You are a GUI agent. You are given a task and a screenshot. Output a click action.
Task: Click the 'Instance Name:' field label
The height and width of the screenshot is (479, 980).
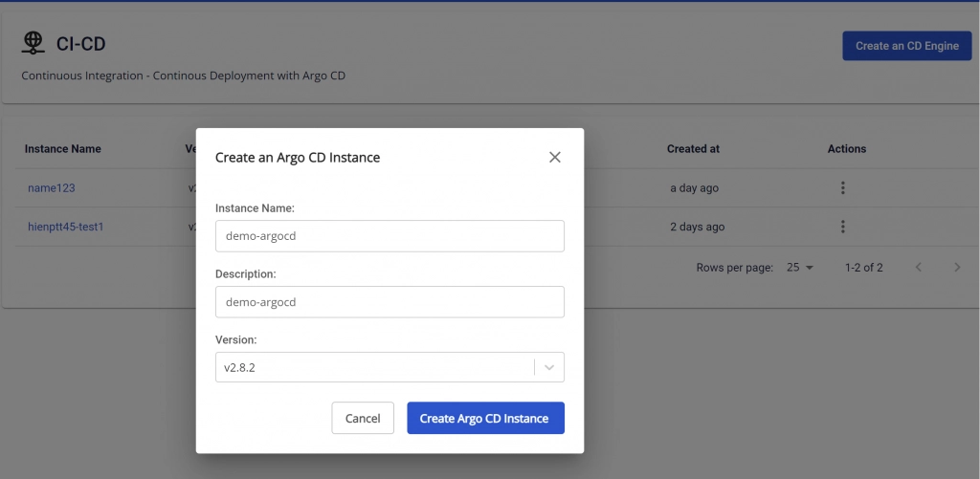[255, 208]
